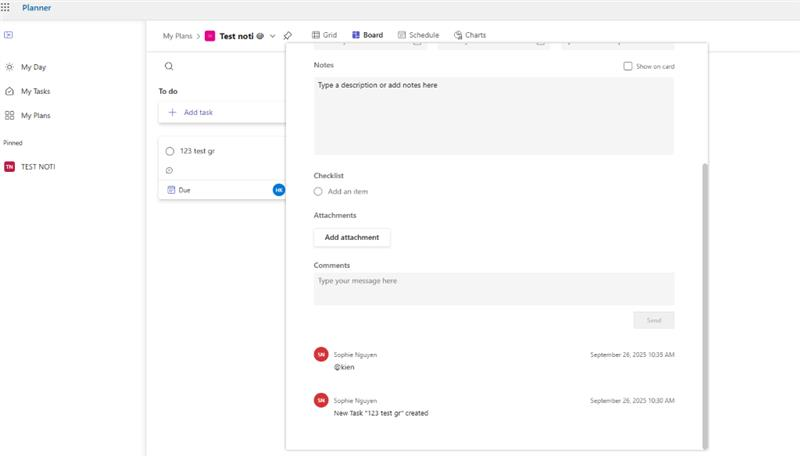Viewport: 800px width, 456px height.
Task: Click the TEST NOTI pinned plan label
Action: pyautogui.click(x=38, y=167)
